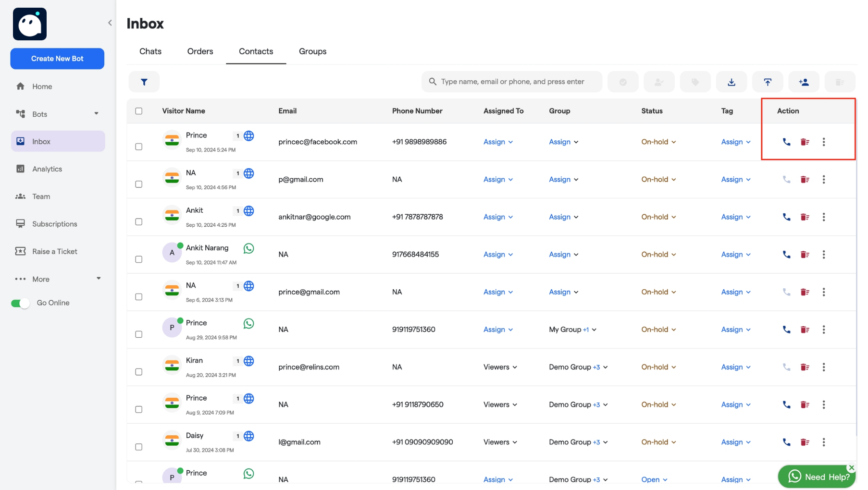Click the contact search input field

(x=512, y=82)
